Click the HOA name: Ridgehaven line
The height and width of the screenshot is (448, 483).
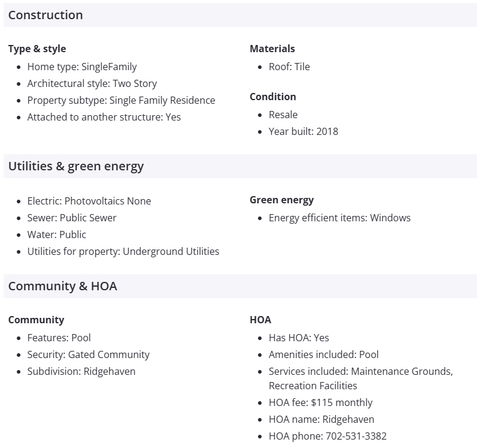click(321, 419)
